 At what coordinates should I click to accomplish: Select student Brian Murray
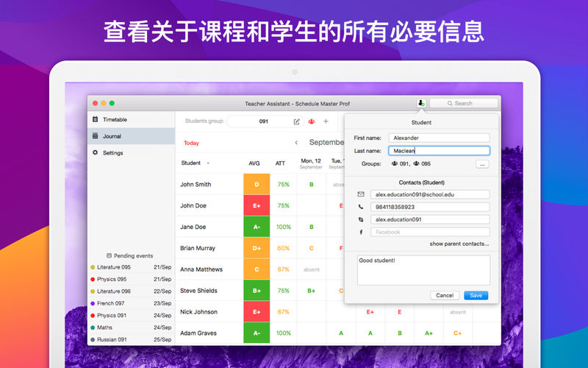[198, 248]
